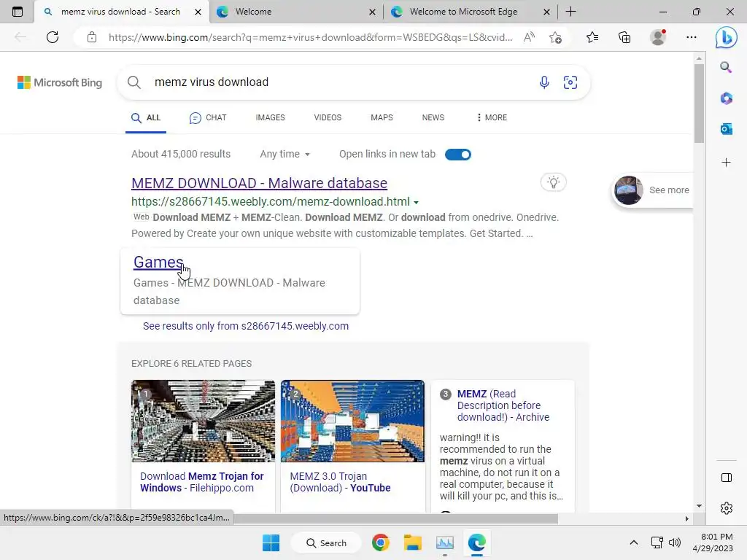Click the lightbulb insights icon
This screenshot has width=747, height=560.
pyautogui.click(x=554, y=182)
